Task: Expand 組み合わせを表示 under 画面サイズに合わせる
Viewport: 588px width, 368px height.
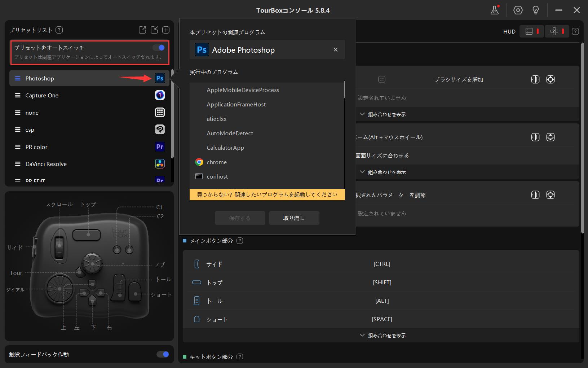Action: tap(383, 172)
